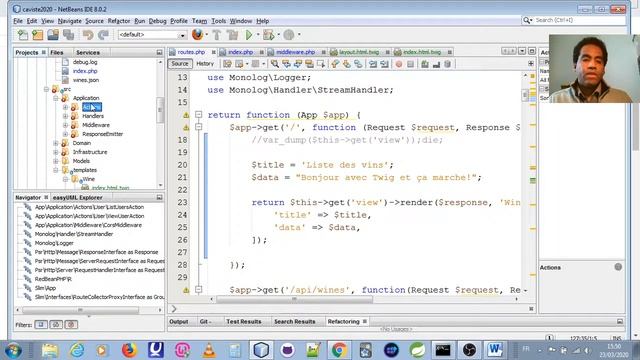Expand the Infrastructure folder node

tap(56, 152)
